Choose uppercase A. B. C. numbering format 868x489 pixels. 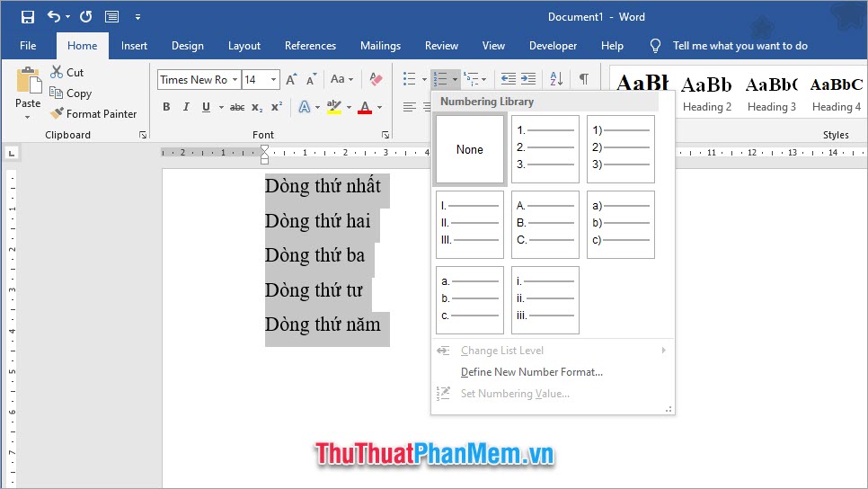(x=545, y=225)
